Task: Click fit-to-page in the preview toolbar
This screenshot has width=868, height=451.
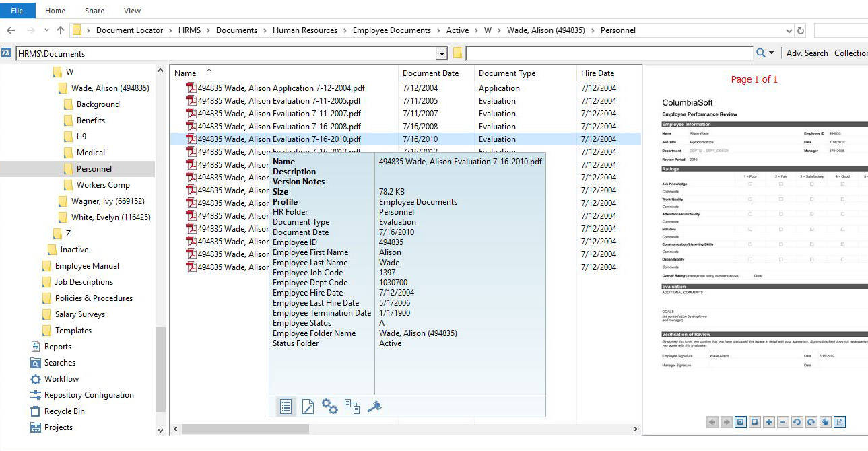Action: (x=739, y=422)
